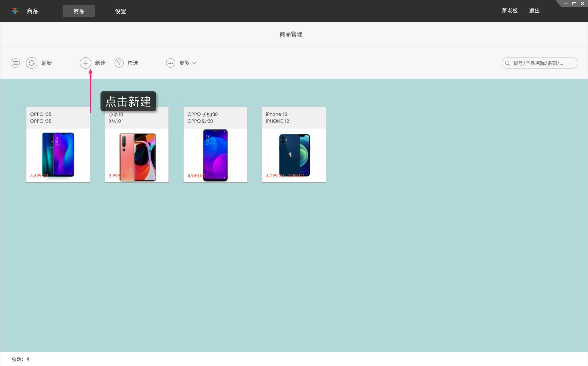This screenshot has height=366, width=588.
Task: Switch to the 设置 tab
Action: click(121, 11)
